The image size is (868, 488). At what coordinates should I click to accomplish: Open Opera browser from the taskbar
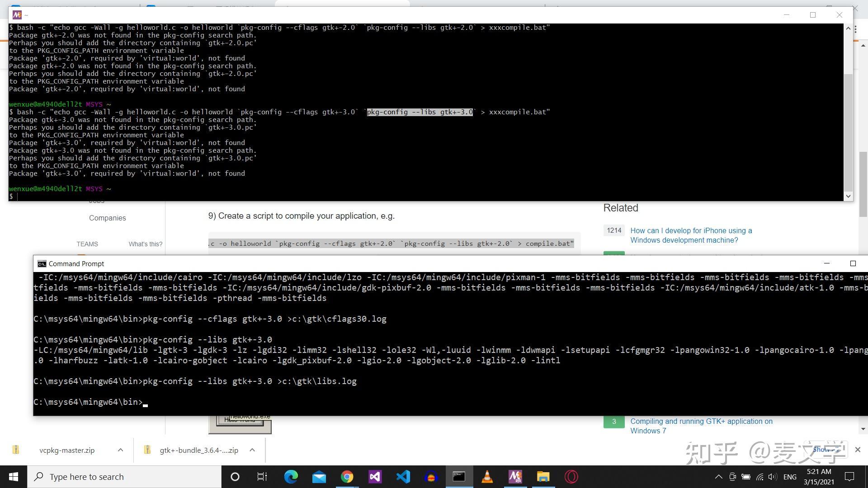coord(571,476)
